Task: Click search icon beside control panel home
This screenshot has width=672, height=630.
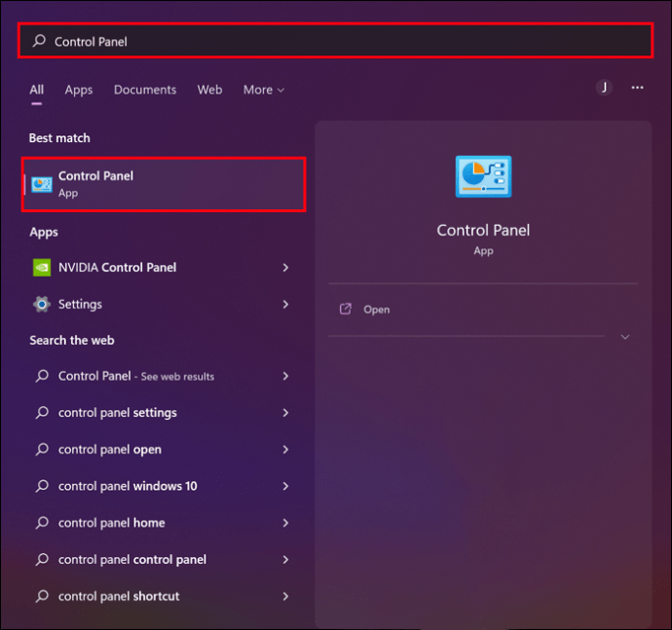Action: 42,523
